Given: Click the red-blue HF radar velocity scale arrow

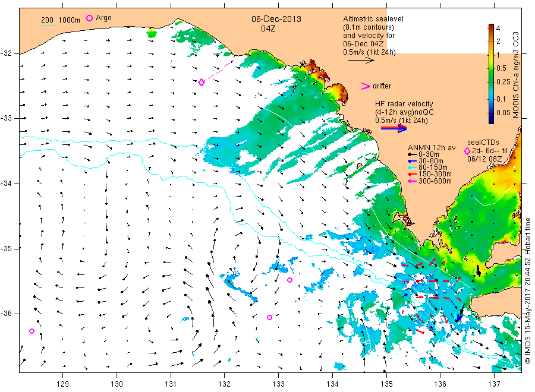Looking at the screenshot, I should pyautogui.click(x=394, y=128).
